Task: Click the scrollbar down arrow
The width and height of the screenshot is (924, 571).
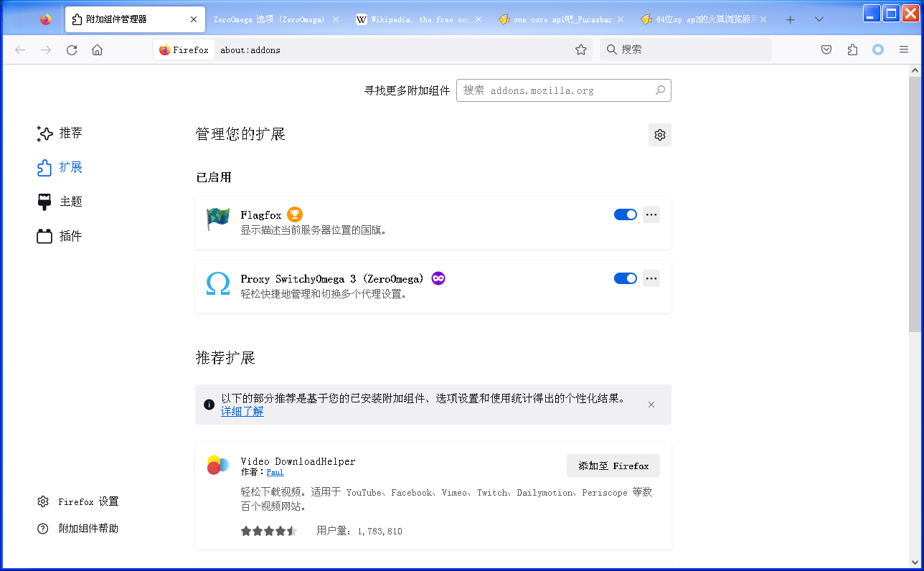Action: (x=915, y=562)
